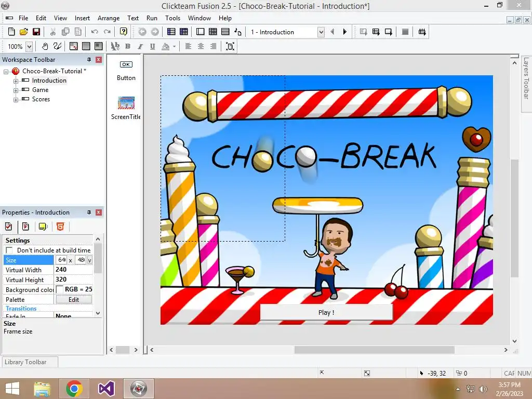
Task: Toggle italic text formatting
Action: click(140, 46)
